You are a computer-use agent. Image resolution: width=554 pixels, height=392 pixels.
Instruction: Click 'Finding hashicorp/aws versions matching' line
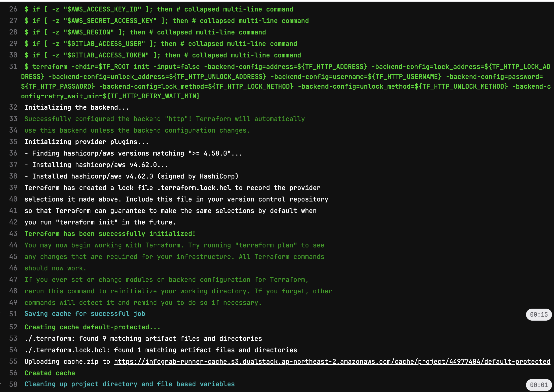coord(133,153)
